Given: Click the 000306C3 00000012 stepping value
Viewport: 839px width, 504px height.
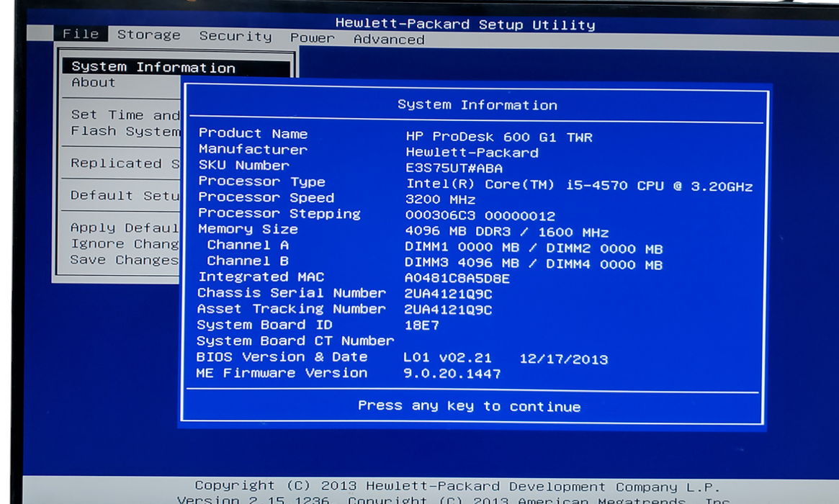Looking at the screenshot, I should 480,215.
